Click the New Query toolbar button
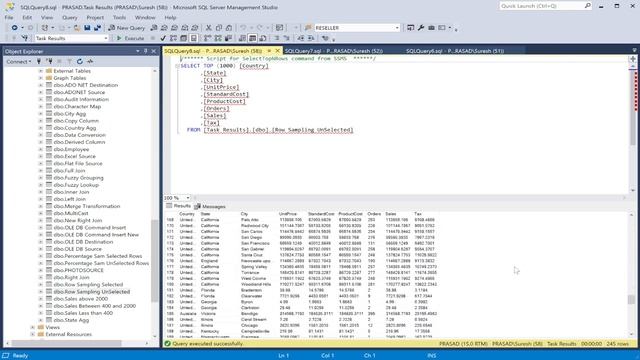This screenshot has width=640, height=360. click(x=127, y=28)
